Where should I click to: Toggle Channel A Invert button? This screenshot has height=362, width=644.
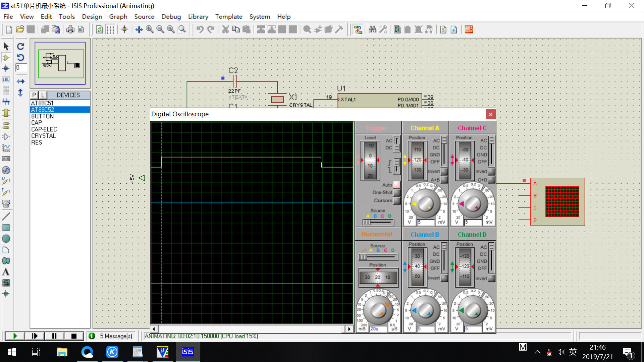pos(444,172)
